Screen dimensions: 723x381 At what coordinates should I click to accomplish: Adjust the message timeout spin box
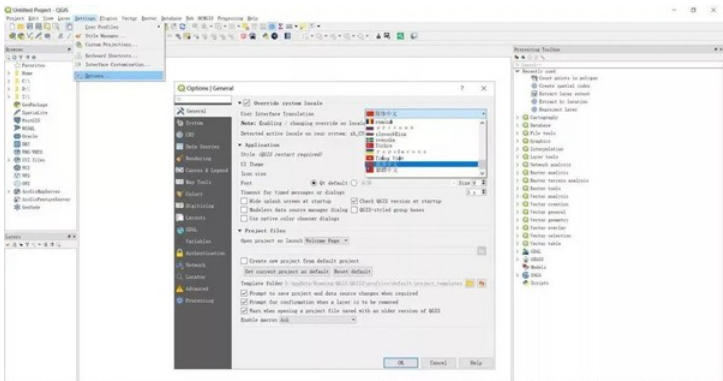pos(476,192)
